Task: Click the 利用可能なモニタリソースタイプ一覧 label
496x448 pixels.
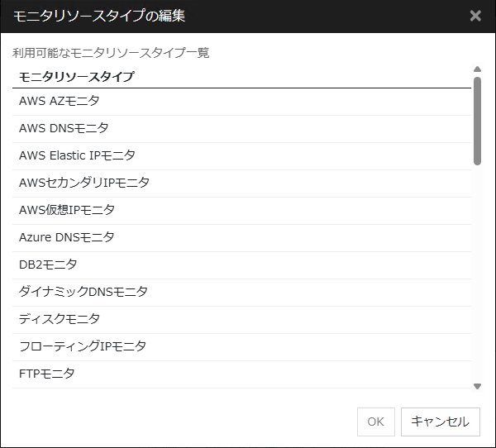Action: [111, 53]
